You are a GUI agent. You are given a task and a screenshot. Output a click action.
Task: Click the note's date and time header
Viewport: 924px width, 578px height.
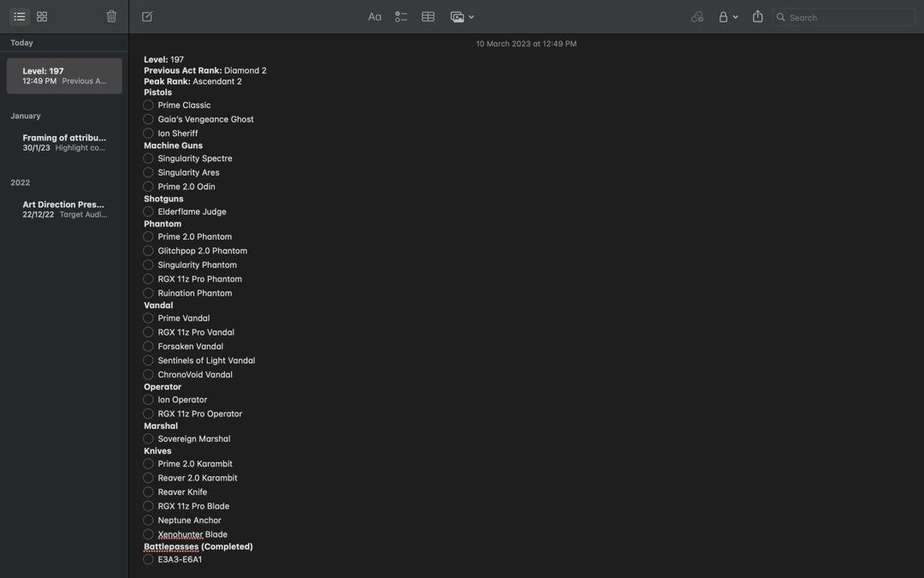(526, 44)
